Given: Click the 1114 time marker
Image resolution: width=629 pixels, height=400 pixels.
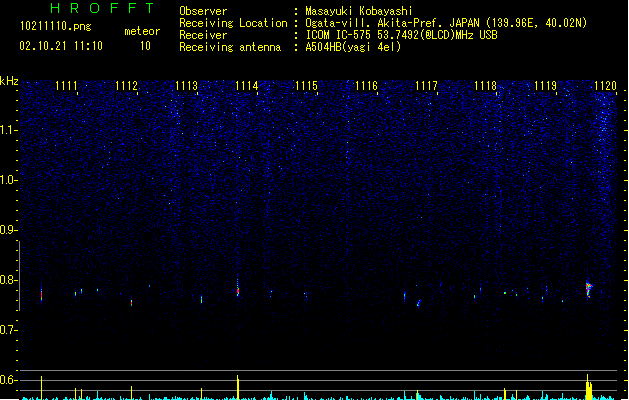Looking at the screenshot, I should (x=246, y=86).
